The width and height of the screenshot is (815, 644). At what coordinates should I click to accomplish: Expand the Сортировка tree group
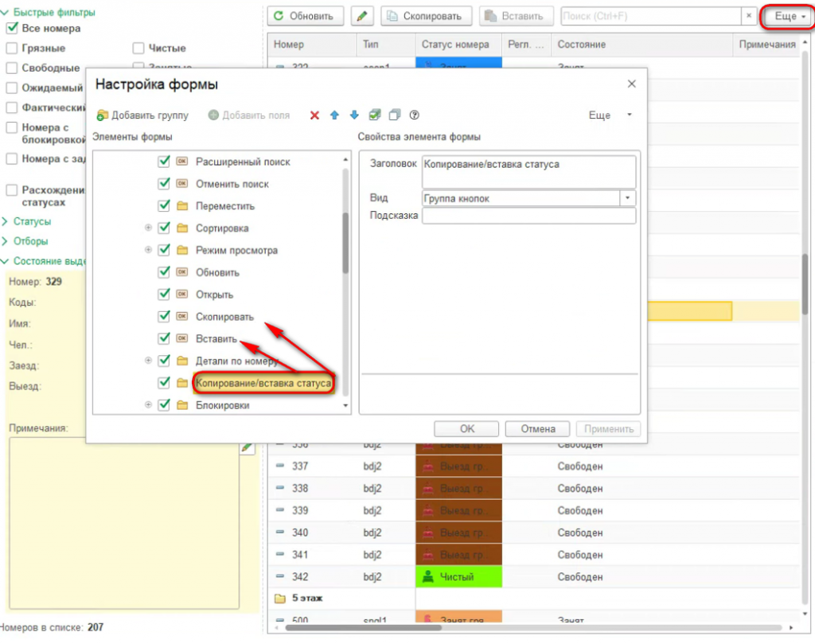(148, 228)
